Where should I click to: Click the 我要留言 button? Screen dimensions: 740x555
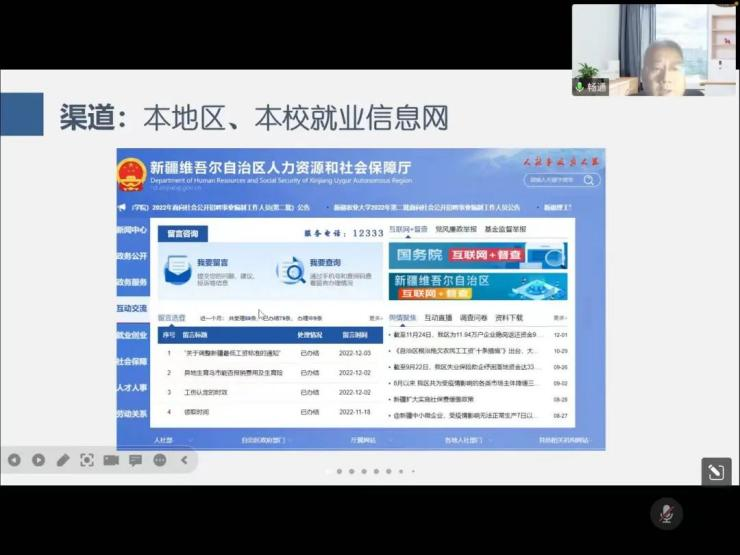(x=212, y=263)
